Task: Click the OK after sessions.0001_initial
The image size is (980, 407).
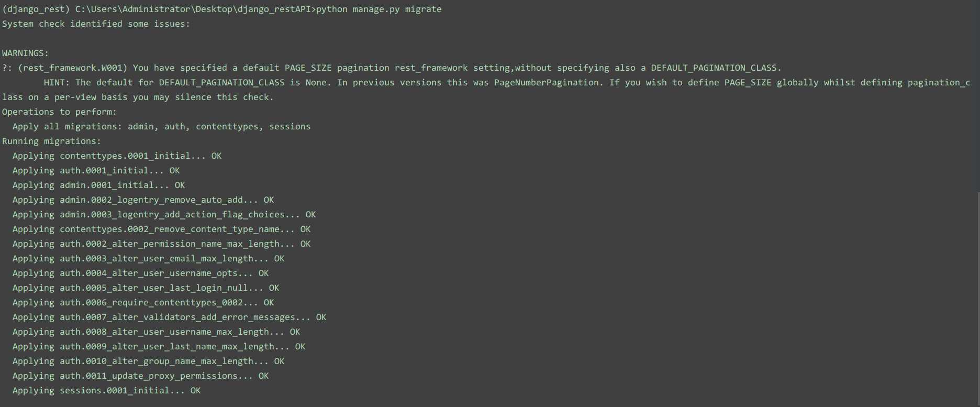Action: click(195, 391)
